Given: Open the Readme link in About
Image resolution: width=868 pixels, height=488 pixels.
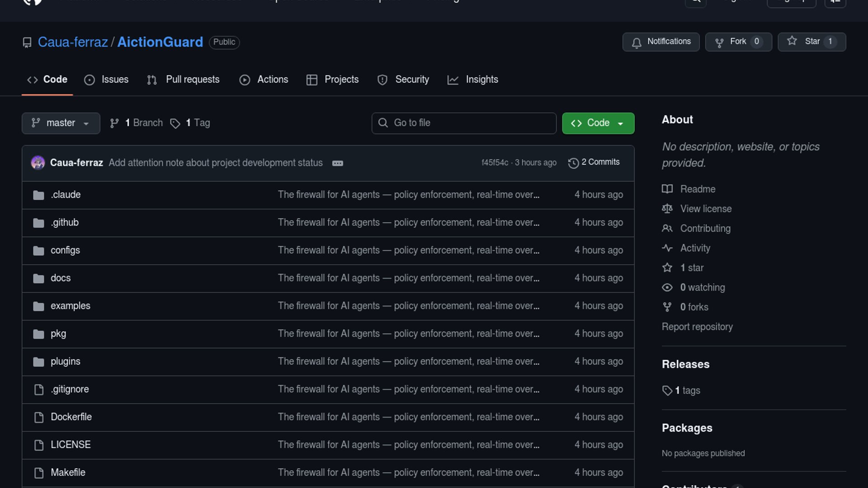Looking at the screenshot, I should click(x=697, y=189).
